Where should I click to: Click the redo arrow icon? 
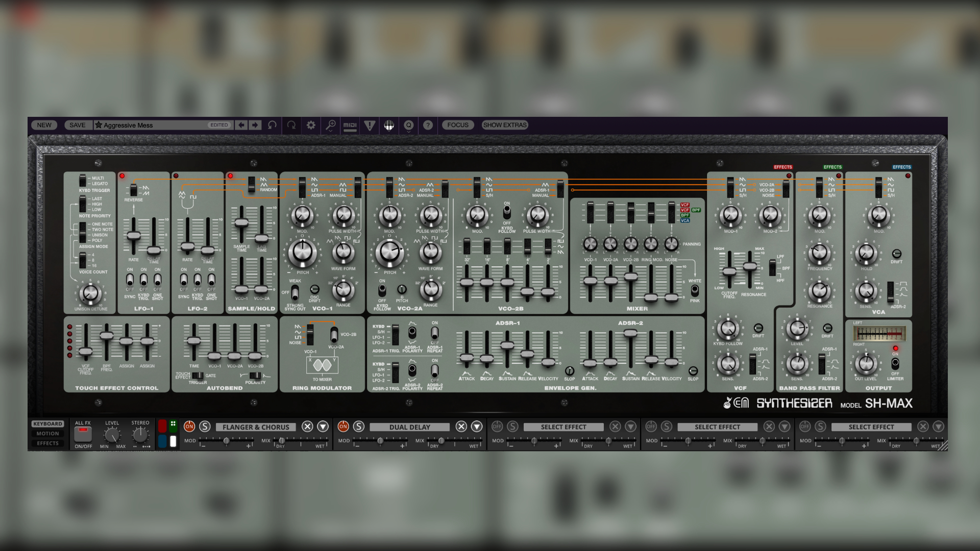(291, 125)
